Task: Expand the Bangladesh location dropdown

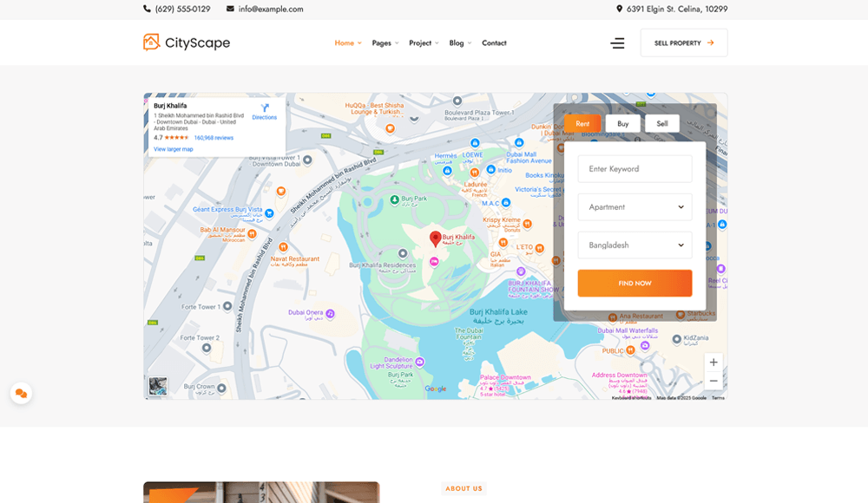Action: (x=635, y=245)
